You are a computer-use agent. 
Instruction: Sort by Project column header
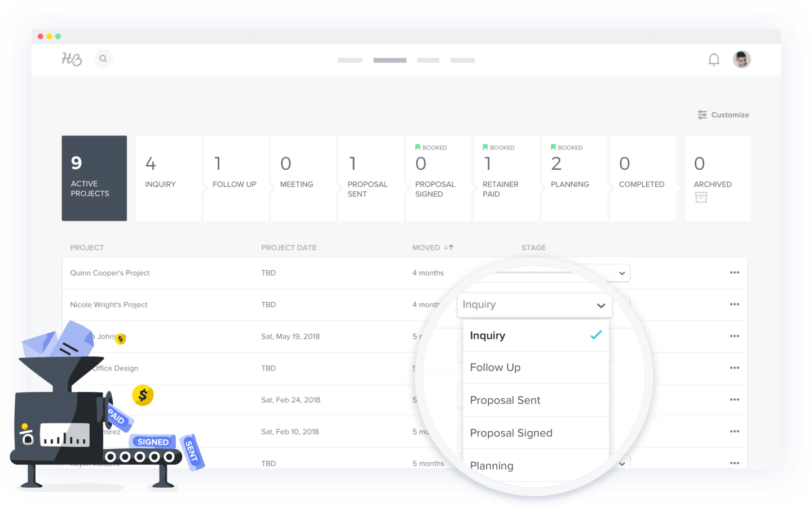coord(87,248)
